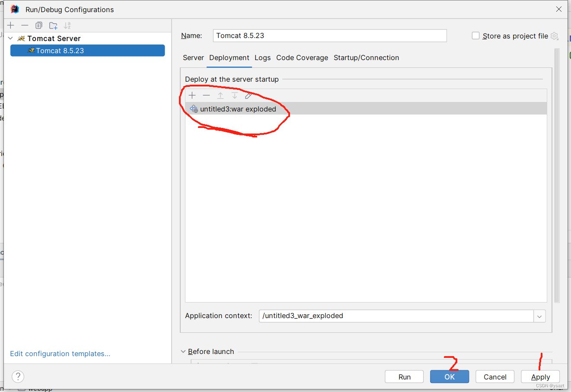
Task: Move deployment artifact up
Action: click(220, 96)
